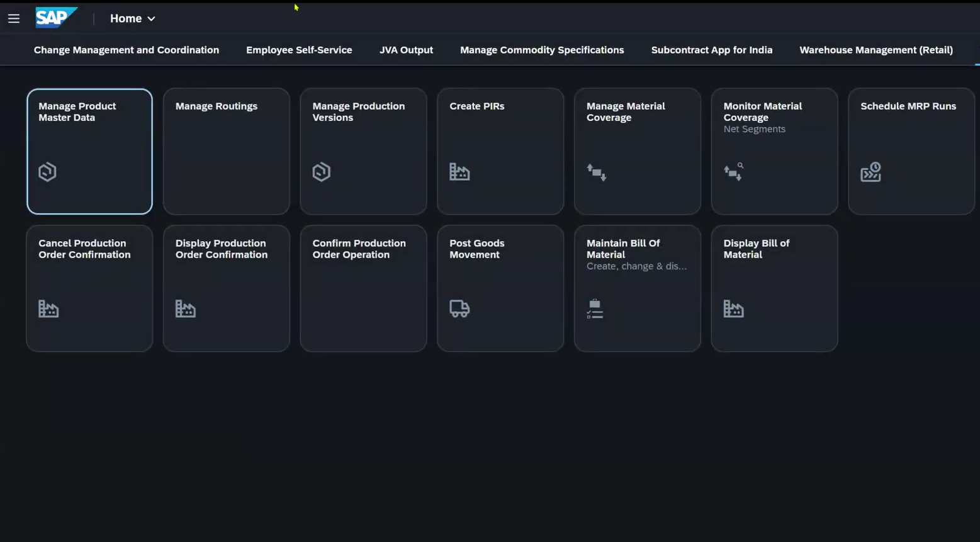Select the JVA Output tab
This screenshot has height=542, width=980.
click(406, 50)
